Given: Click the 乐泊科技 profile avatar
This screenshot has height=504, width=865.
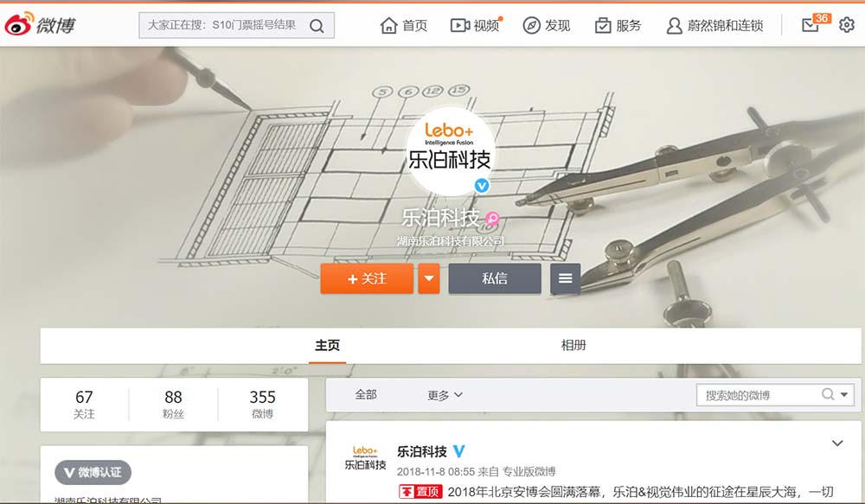Looking at the screenshot, I should [450, 151].
